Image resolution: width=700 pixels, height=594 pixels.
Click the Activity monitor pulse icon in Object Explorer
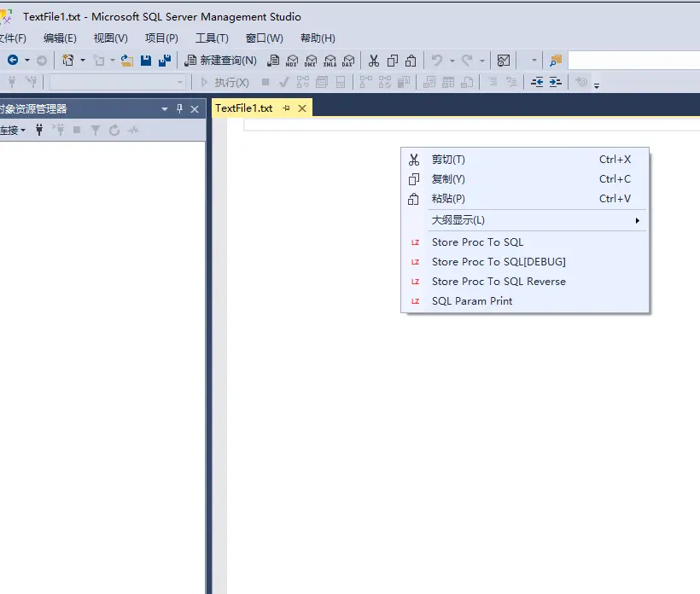pyautogui.click(x=133, y=131)
